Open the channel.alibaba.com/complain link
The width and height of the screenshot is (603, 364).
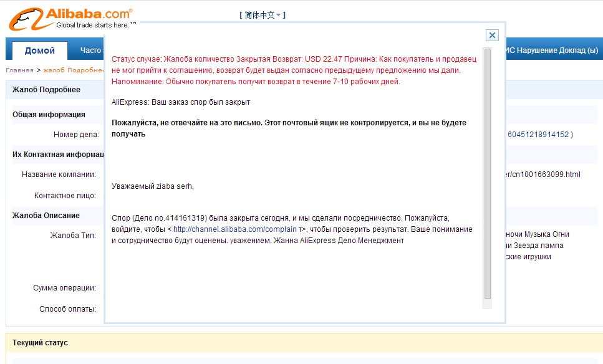pos(235,229)
